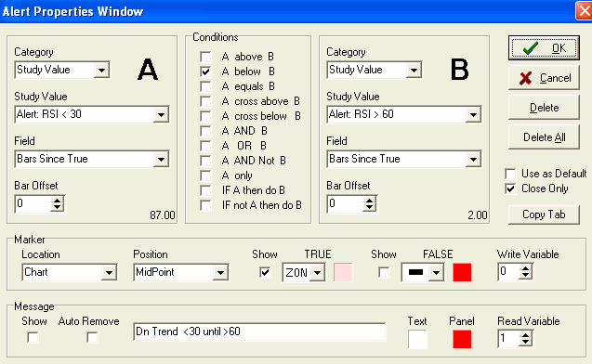The image size is (592, 364).
Task: Pick the red FALSE marker color swatch
Action: (x=462, y=272)
